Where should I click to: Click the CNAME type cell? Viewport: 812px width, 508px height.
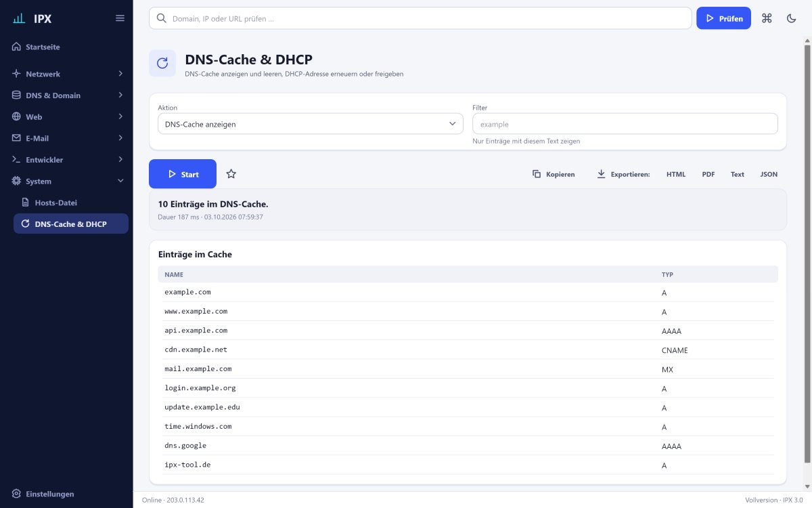pyautogui.click(x=675, y=350)
